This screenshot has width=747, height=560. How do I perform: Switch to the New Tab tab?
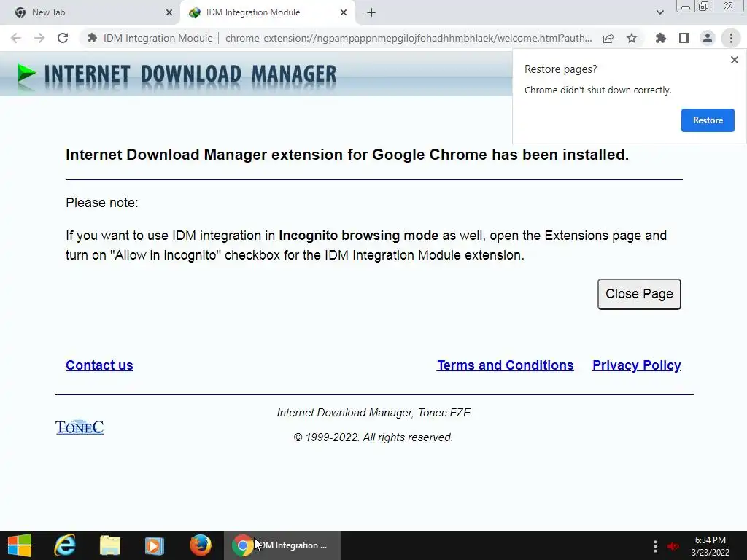tap(90, 12)
